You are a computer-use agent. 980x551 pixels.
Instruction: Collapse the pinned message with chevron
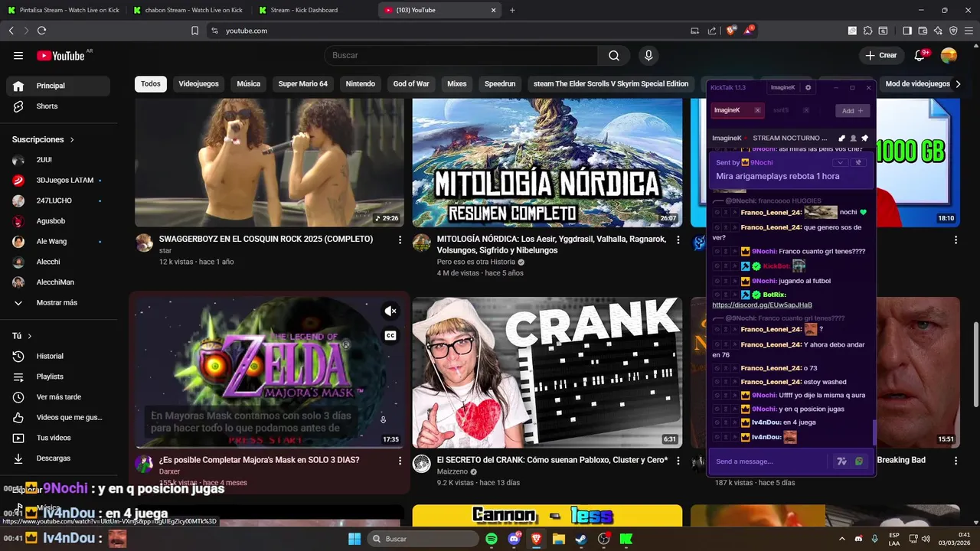tap(840, 162)
